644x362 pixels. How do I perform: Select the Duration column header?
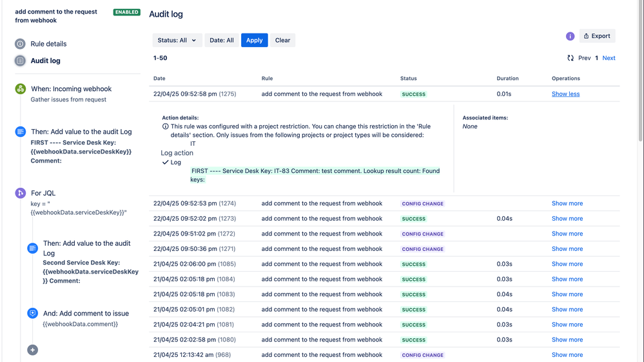pos(507,79)
